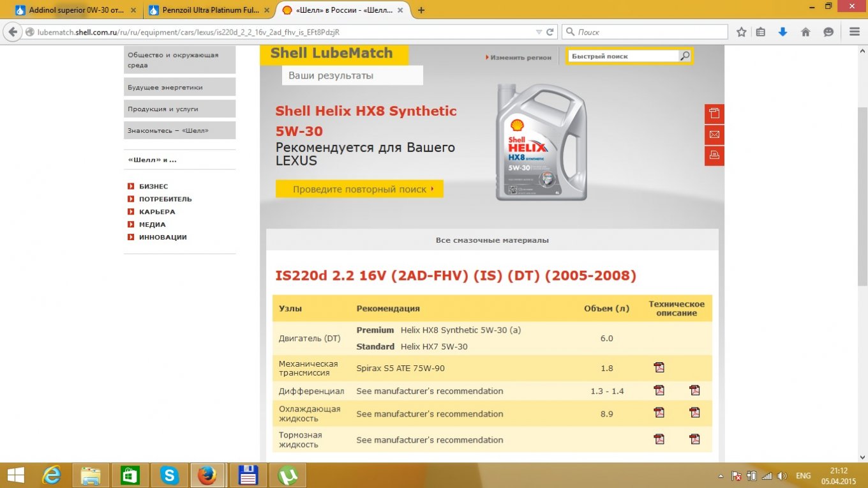The width and height of the screenshot is (868, 488).
Task: Open the ИННОВАЦИИ link
Action: coord(163,238)
